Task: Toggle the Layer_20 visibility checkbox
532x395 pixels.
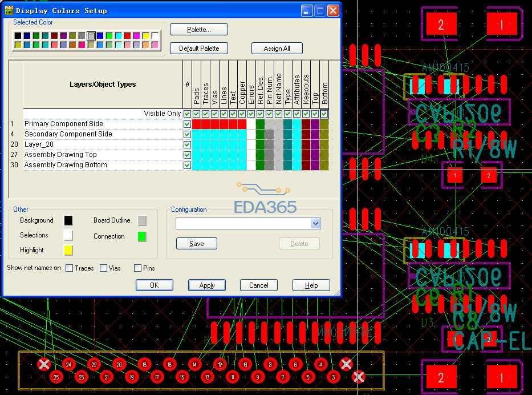Action: click(x=187, y=144)
